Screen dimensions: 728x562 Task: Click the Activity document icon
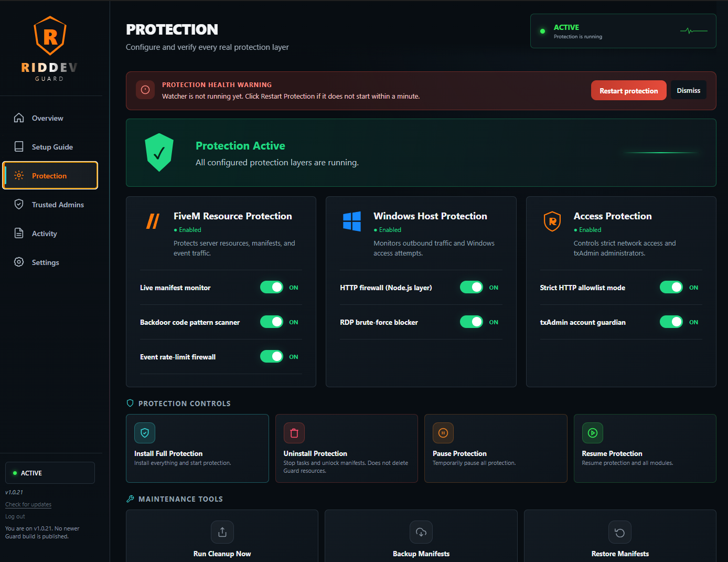19,234
